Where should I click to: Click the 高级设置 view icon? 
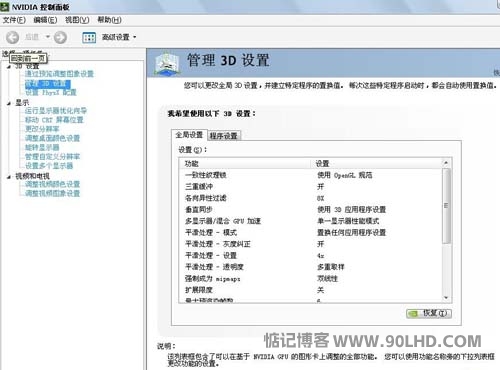(89, 37)
